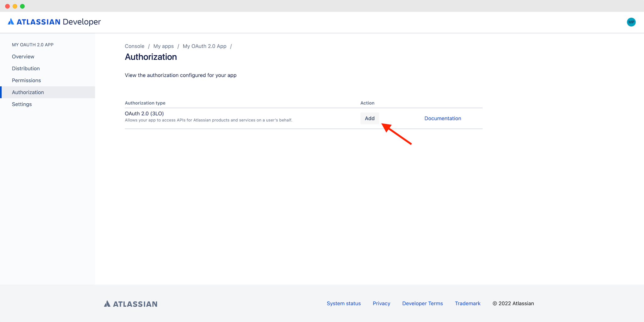Viewport: 644px width, 322px height.
Task: Click the OAuth 2.0 (3LO) row title
Action: 144,113
